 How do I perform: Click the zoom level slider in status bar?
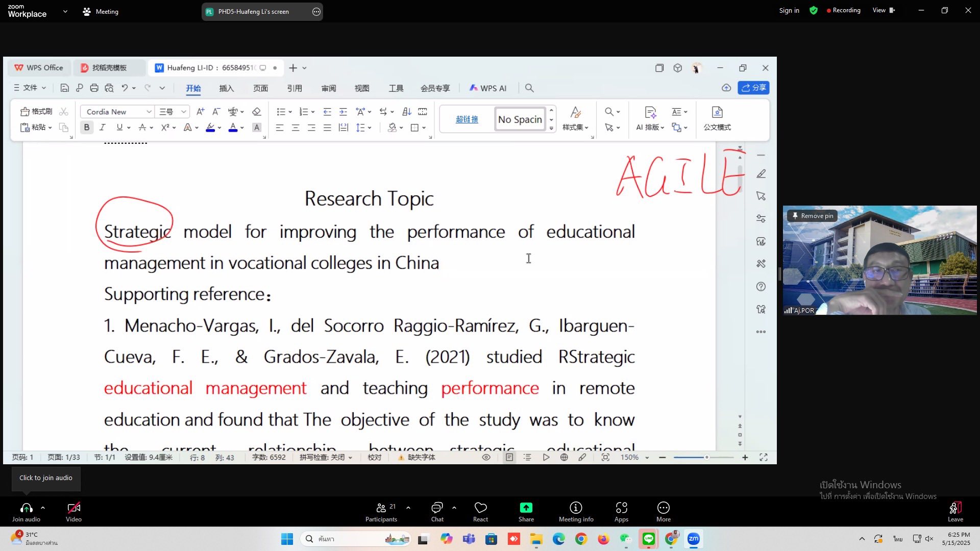click(704, 458)
